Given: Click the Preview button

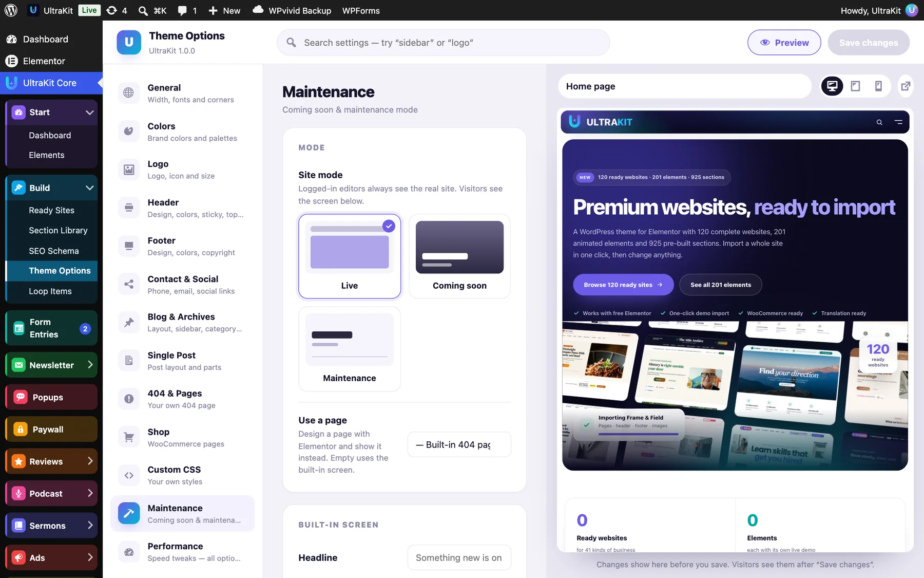Looking at the screenshot, I should point(784,43).
